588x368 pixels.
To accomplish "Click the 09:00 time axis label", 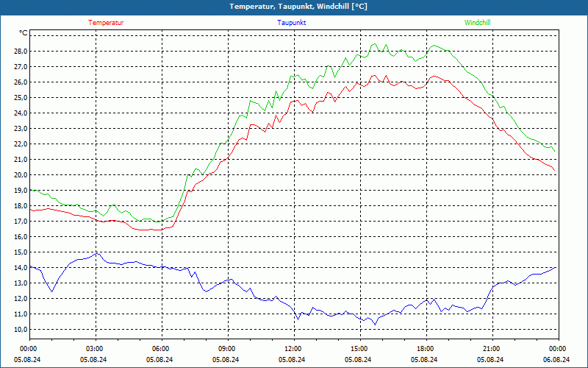I will 228,349.
